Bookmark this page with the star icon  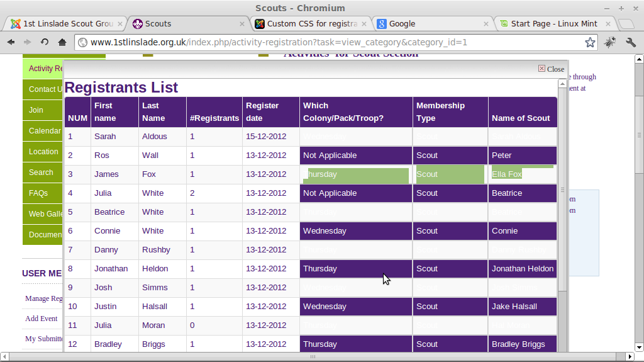click(x=590, y=42)
